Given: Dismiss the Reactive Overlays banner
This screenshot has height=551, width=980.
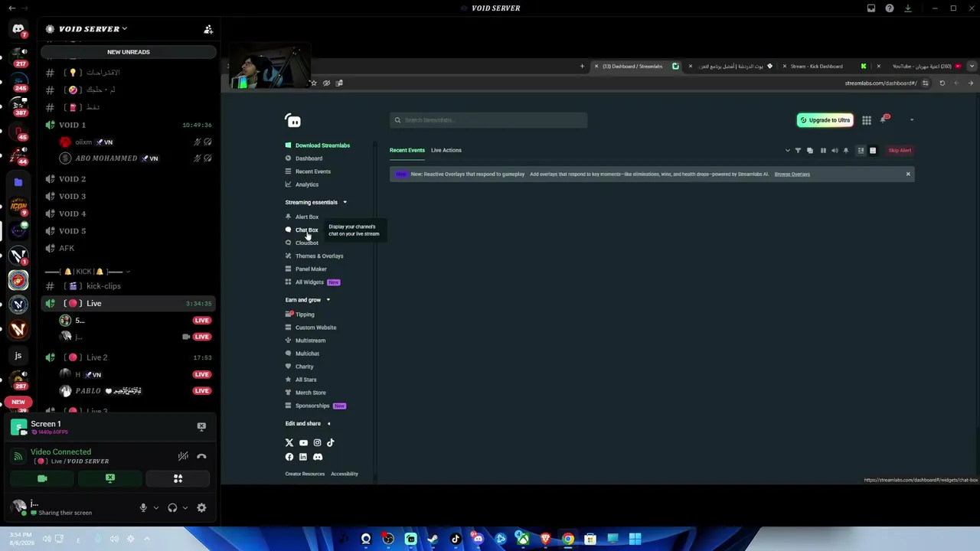Looking at the screenshot, I should coord(908,174).
